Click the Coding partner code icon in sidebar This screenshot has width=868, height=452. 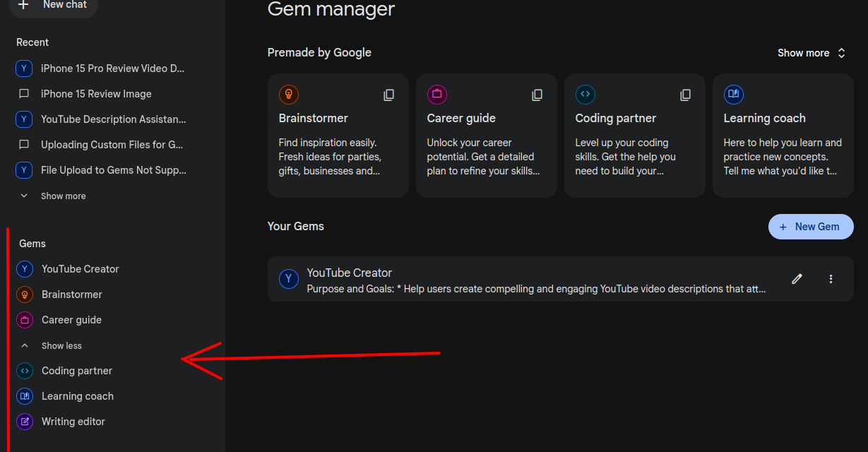click(x=25, y=371)
